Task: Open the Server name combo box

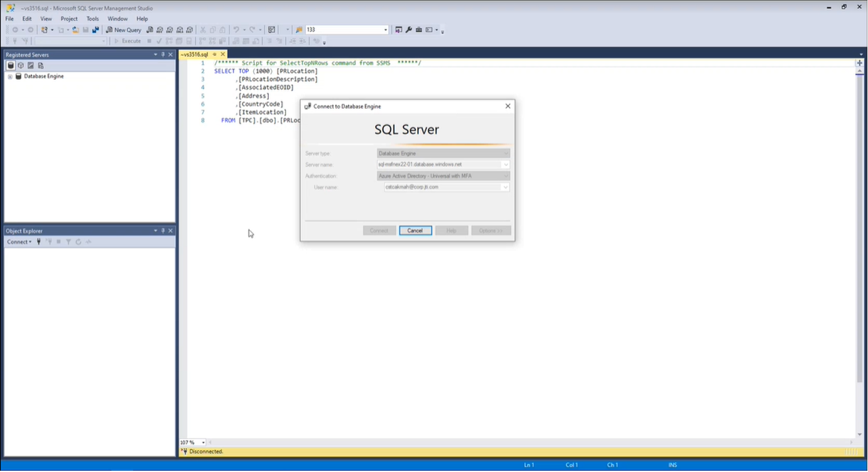Action: click(x=506, y=165)
